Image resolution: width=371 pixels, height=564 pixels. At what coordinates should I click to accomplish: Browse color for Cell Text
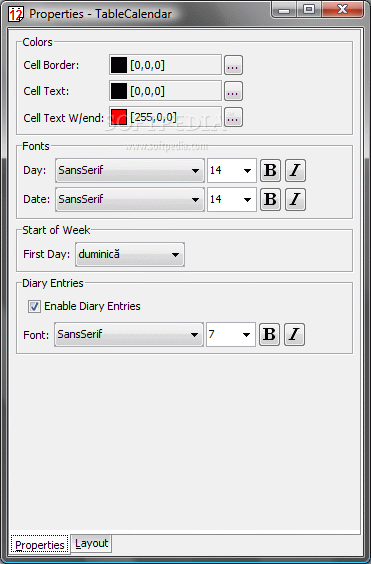233,91
